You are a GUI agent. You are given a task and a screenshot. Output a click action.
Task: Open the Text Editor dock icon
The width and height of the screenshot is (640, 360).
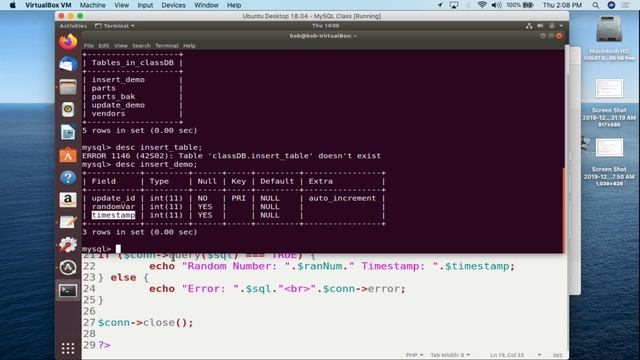(x=68, y=222)
